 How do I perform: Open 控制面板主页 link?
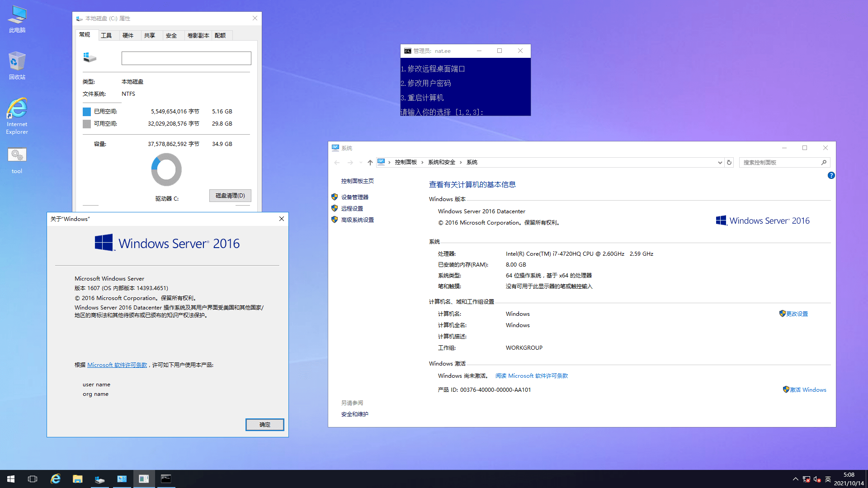point(358,181)
